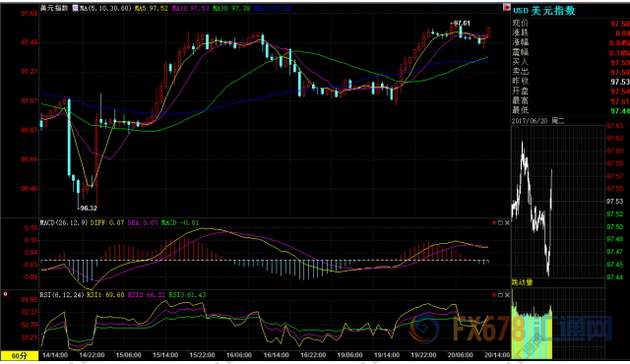Click the MA indicator settings icon
The width and height of the screenshot is (630, 364).
(x=75, y=8)
